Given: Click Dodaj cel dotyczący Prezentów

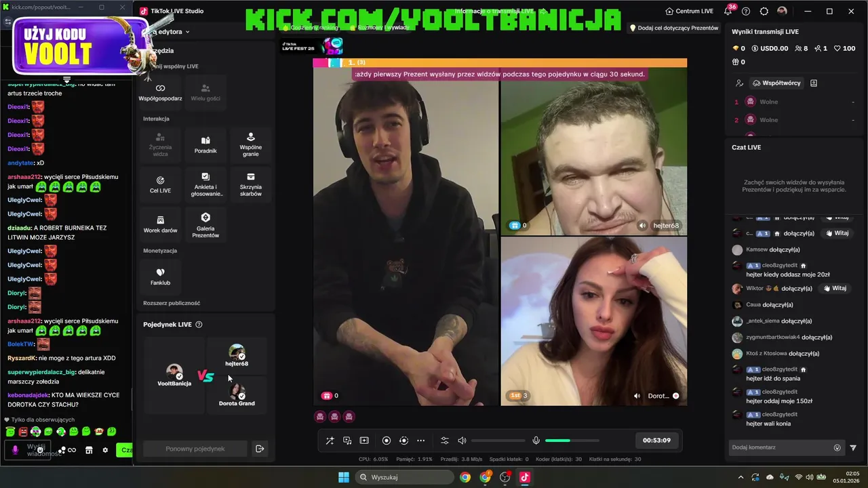Looking at the screenshot, I should point(674,28).
